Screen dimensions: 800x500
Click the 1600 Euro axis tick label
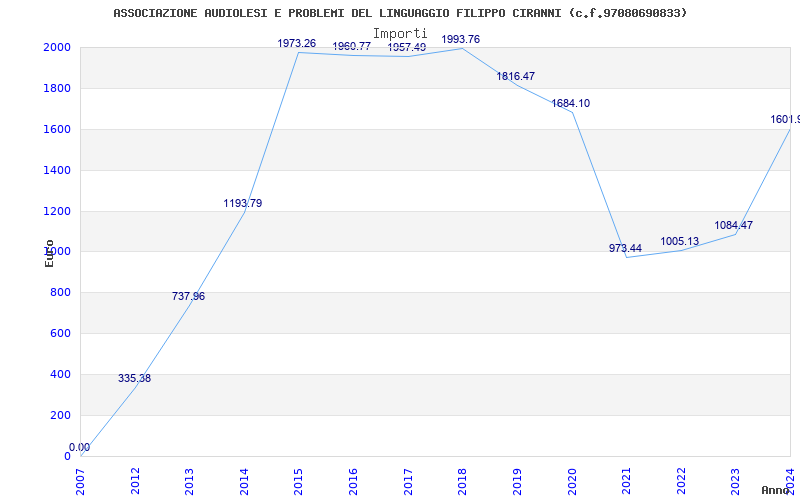[x=57, y=129]
